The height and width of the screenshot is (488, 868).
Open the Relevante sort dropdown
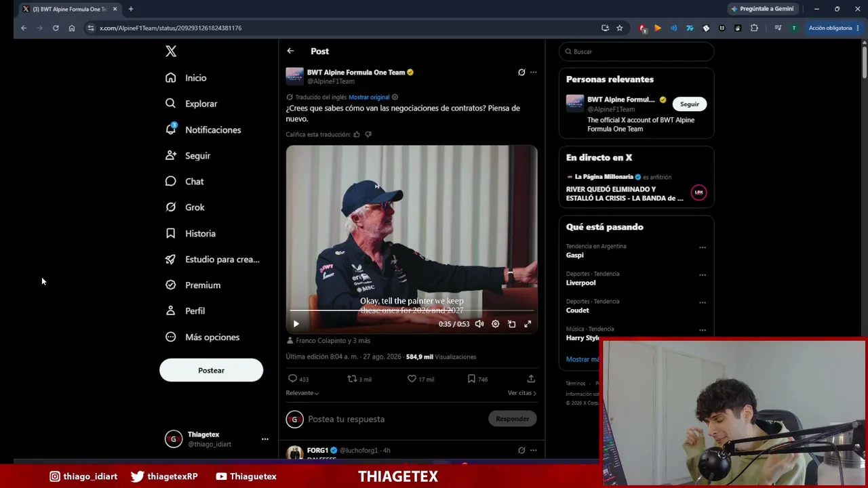[x=302, y=393]
